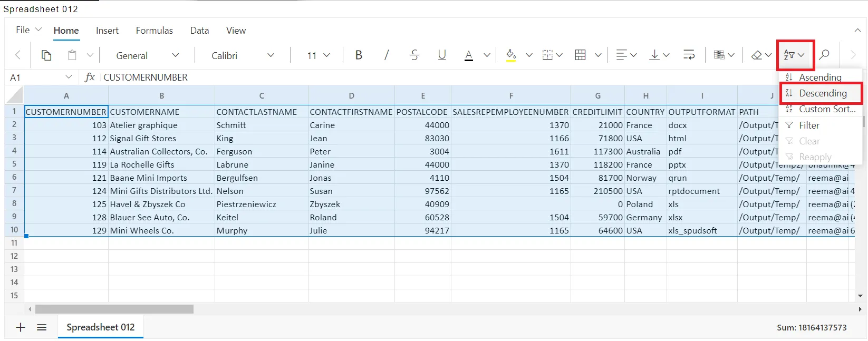Select the Norway country cell
This screenshot has width=868, height=341.
[x=645, y=178]
